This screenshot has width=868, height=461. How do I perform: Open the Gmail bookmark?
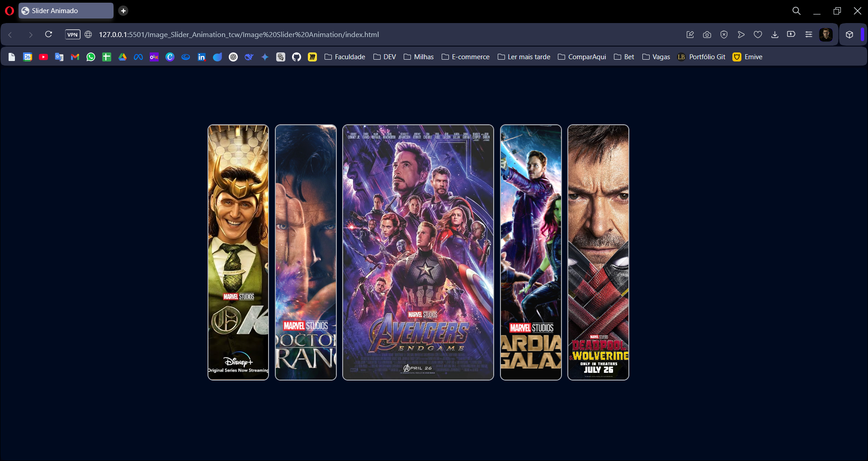coord(75,57)
